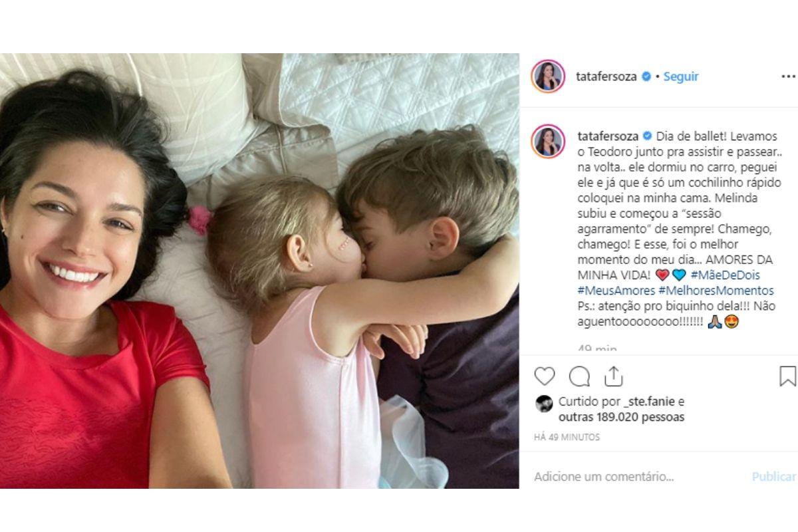Open tatafersoza username in the caption

(x=607, y=136)
